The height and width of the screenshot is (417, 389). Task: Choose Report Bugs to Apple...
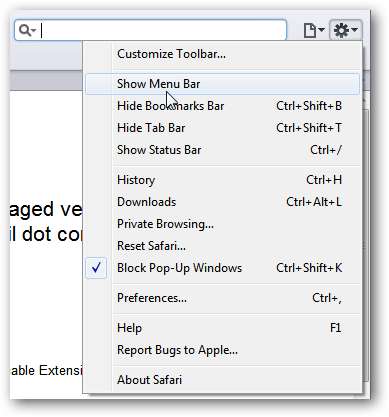(222, 350)
